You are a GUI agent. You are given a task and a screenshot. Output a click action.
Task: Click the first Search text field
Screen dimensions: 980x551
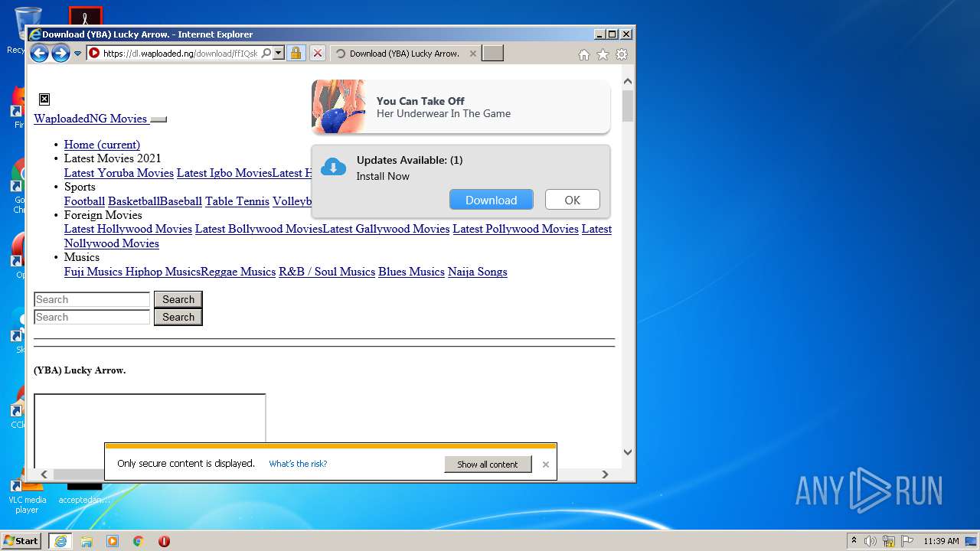click(92, 299)
